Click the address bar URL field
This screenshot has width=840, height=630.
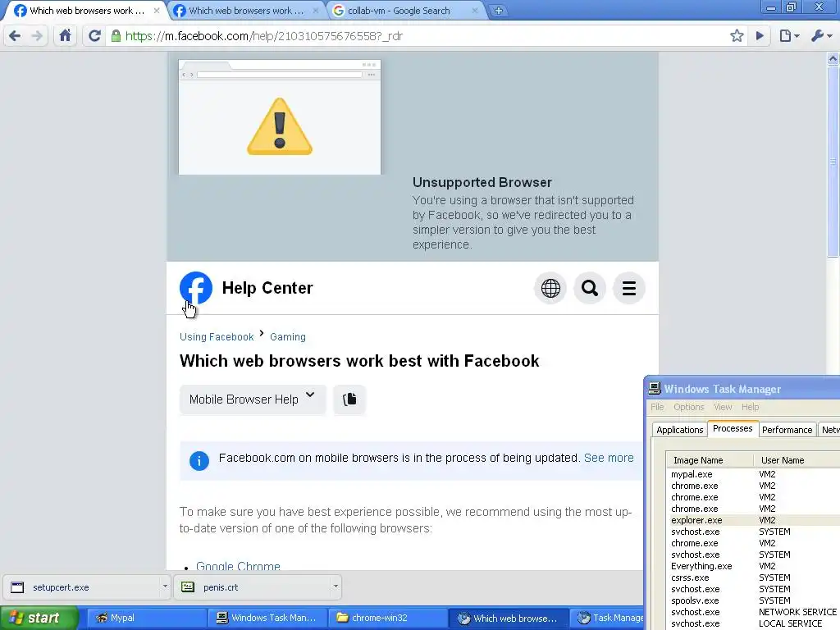(x=418, y=36)
